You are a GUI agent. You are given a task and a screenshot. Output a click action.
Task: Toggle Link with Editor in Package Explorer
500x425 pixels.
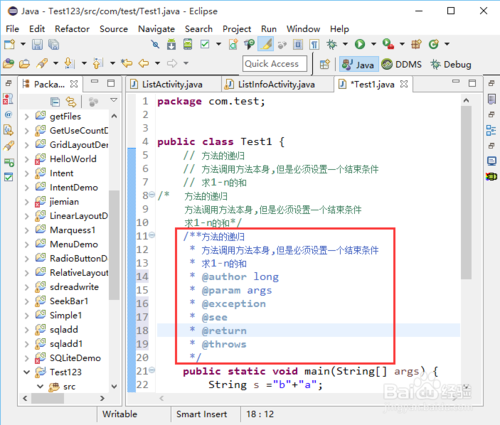[x=71, y=101]
